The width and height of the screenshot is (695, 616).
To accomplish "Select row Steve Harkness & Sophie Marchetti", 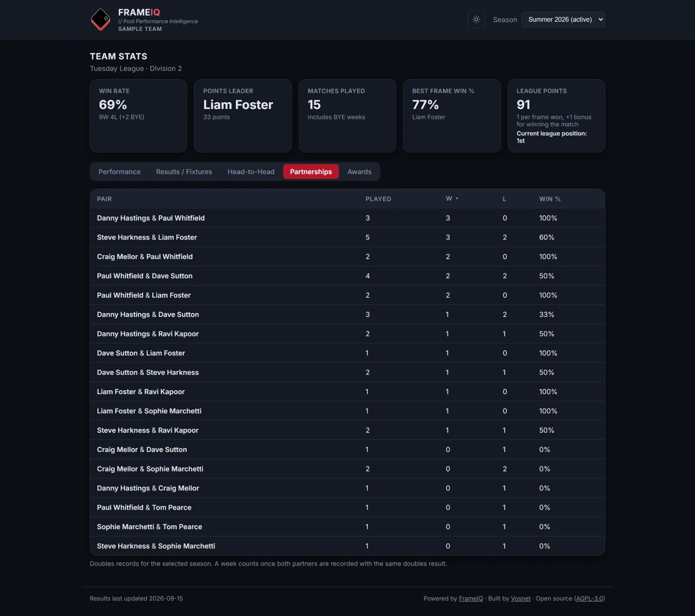I will (x=347, y=546).
